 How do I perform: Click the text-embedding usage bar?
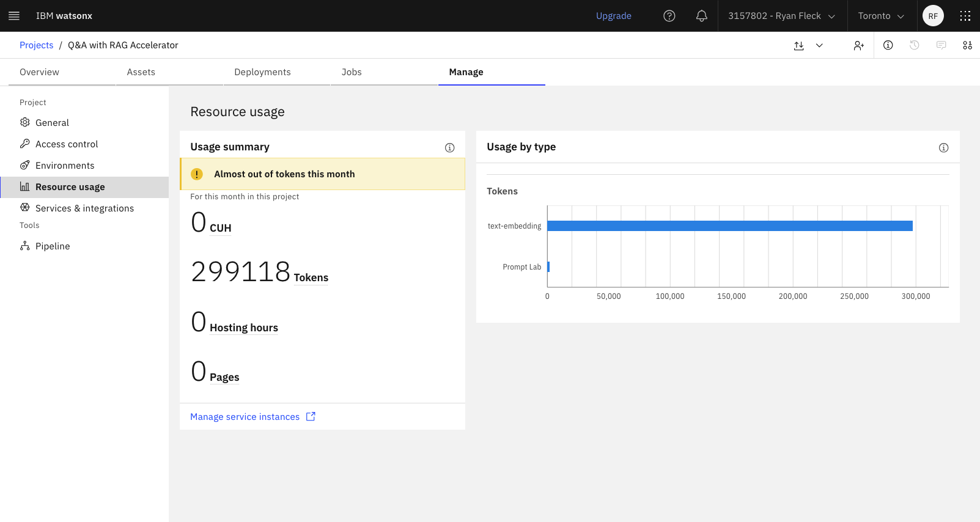pos(729,226)
